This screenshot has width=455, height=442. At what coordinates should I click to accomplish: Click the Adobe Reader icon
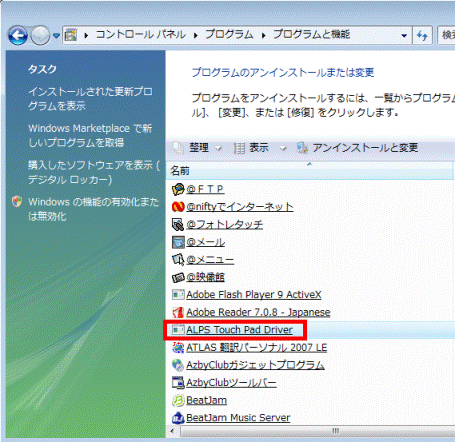click(178, 312)
